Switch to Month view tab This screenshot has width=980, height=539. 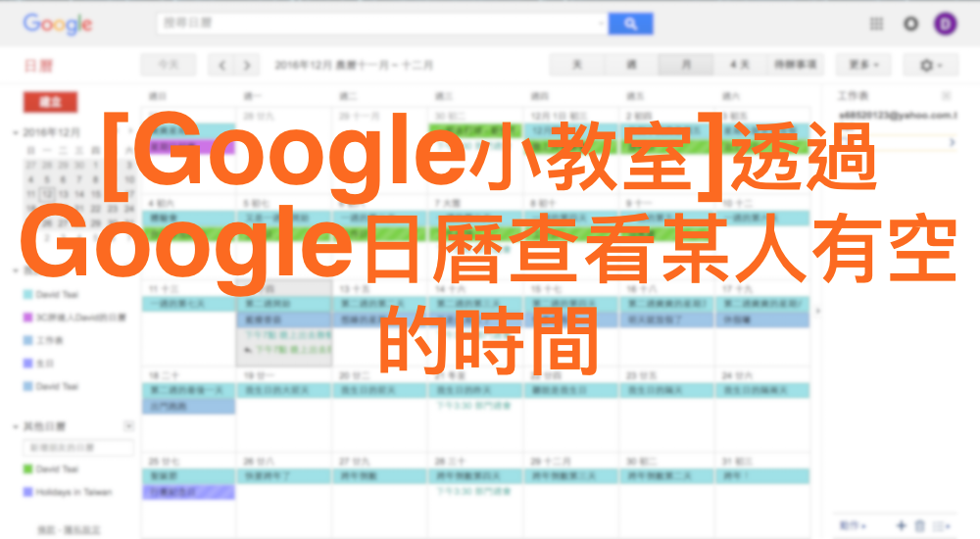pyautogui.click(x=686, y=65)
